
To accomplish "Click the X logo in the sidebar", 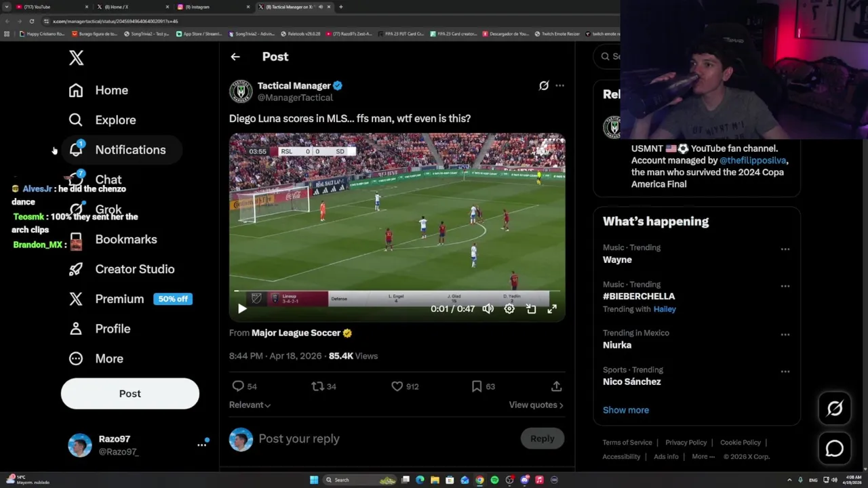I will point(76,58).
